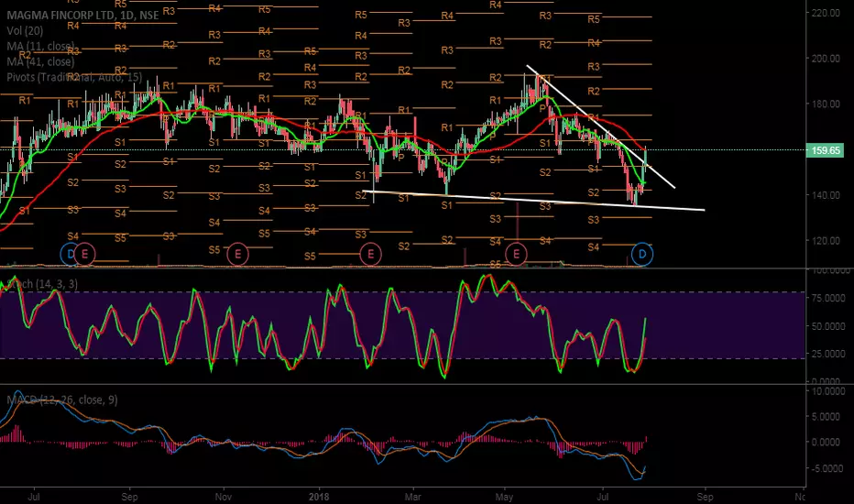Select the MA (41, close) indicator label
Image resolution: width=854 pixels, height=504 pixels.
pos(40,61)
